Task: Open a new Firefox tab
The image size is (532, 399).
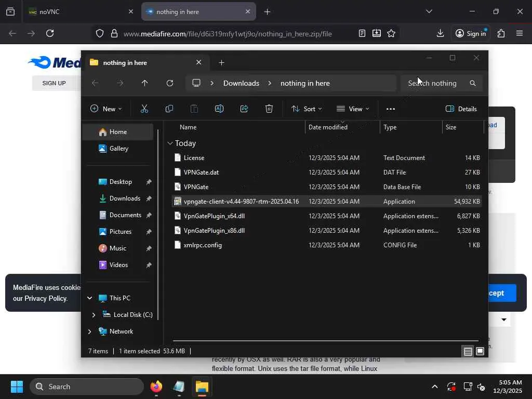Action: click(267, 12)
